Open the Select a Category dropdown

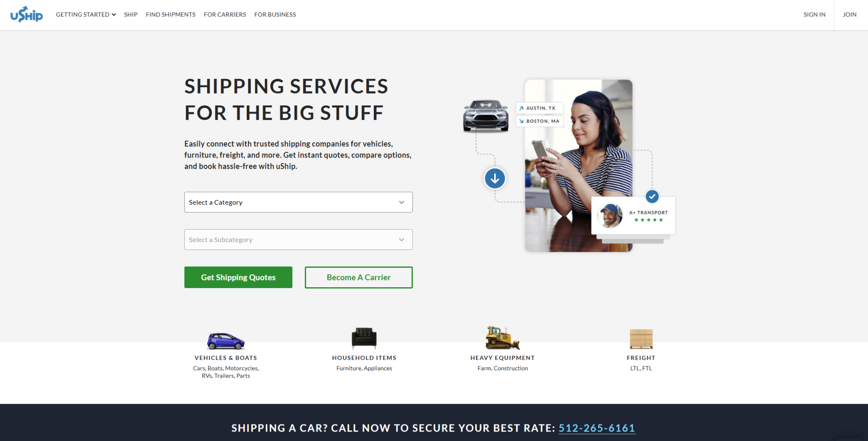point(298,202)
